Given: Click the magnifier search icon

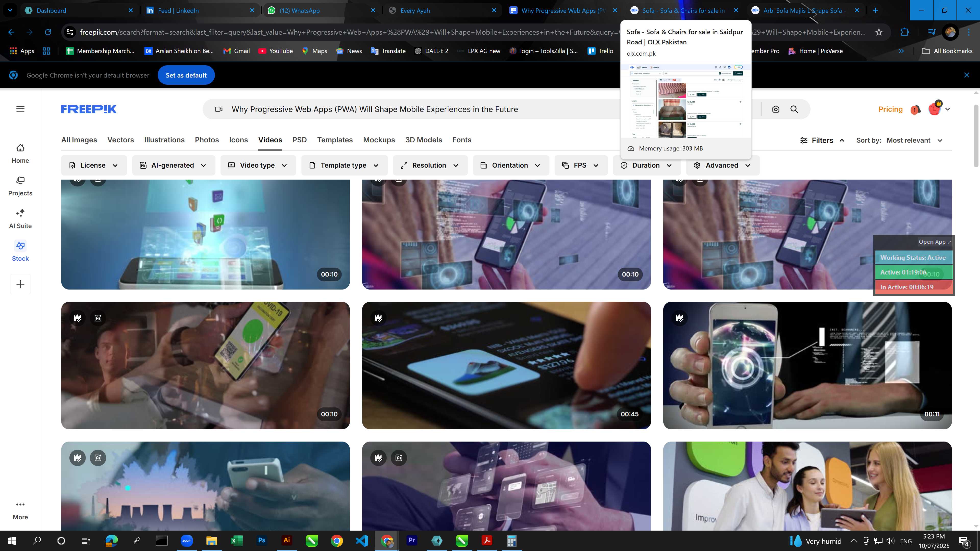Looking at the screenshot, I should [794, 109].
